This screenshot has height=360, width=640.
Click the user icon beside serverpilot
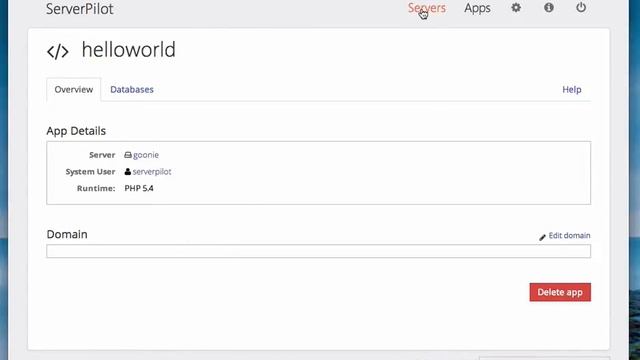pyautogui.click(x=128, y=171)
